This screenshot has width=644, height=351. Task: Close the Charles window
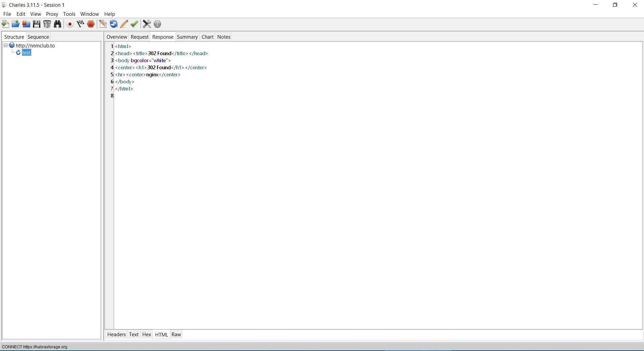[635, 5]
